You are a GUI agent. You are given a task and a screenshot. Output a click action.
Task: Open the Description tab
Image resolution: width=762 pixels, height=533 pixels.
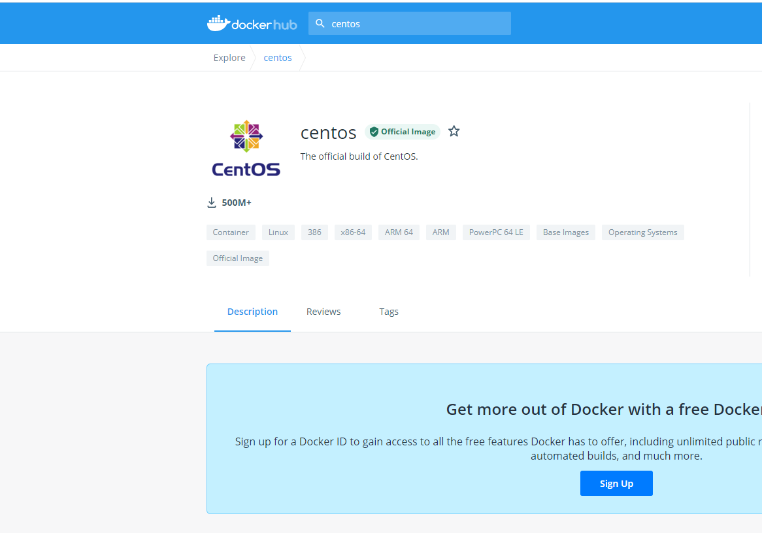(x=252, y=312)
